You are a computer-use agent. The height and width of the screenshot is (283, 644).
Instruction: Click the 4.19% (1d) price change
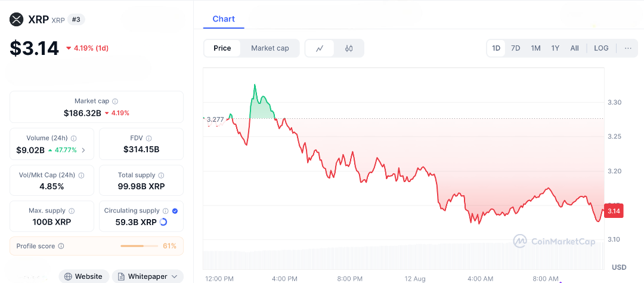coord(88,48)
